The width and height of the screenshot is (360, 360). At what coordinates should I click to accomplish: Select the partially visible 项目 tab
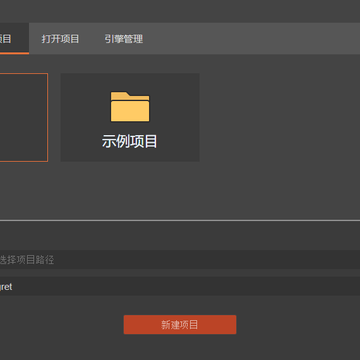tap(14, 39)
